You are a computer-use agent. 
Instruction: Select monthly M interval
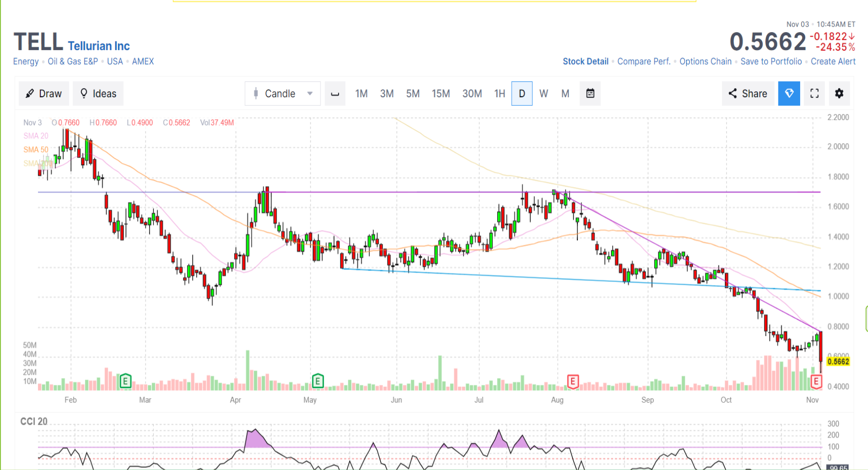pyautogui.click(x=565, y=94)
